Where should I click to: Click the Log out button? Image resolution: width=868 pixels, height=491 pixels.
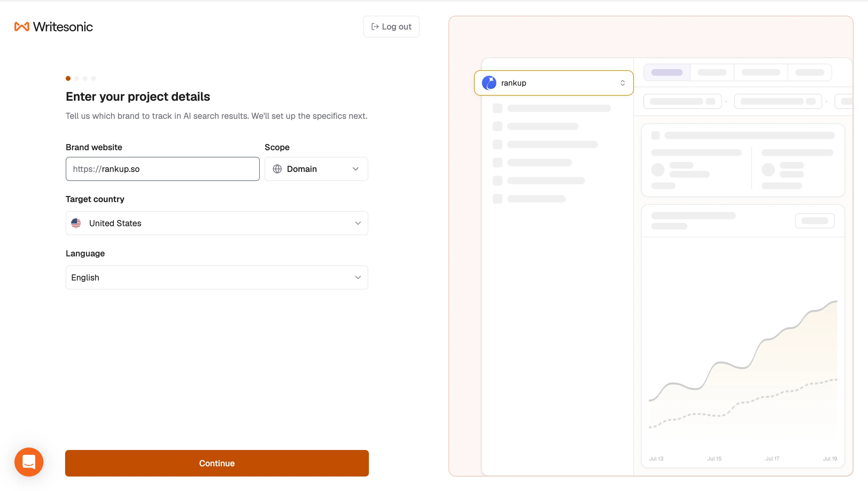pos(391,27)
